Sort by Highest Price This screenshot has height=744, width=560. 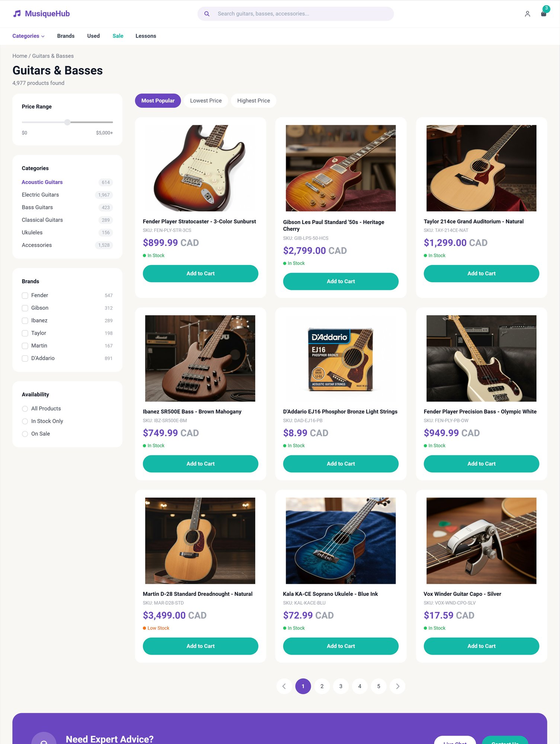click(253, 100)
